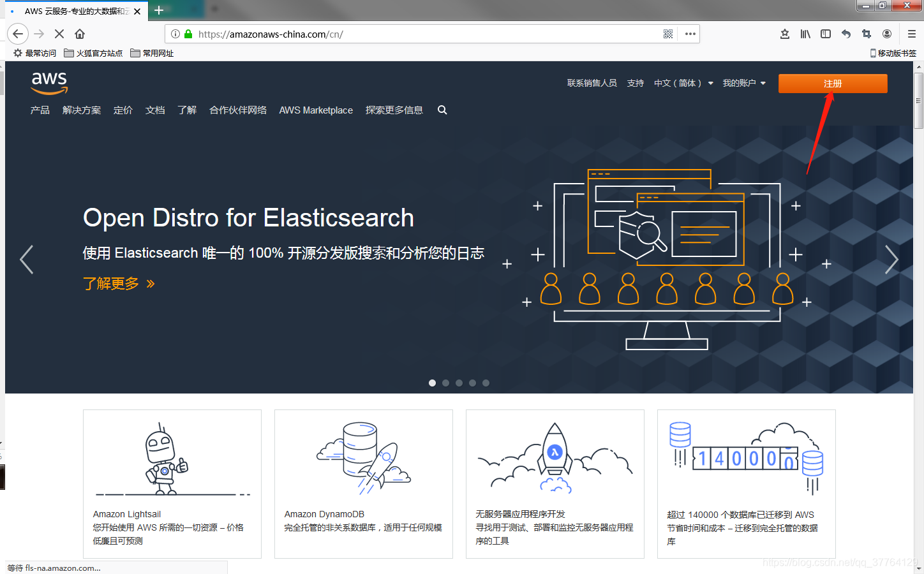
Task: Click the undo arrow toolbar icon
Action: [846, 34]
